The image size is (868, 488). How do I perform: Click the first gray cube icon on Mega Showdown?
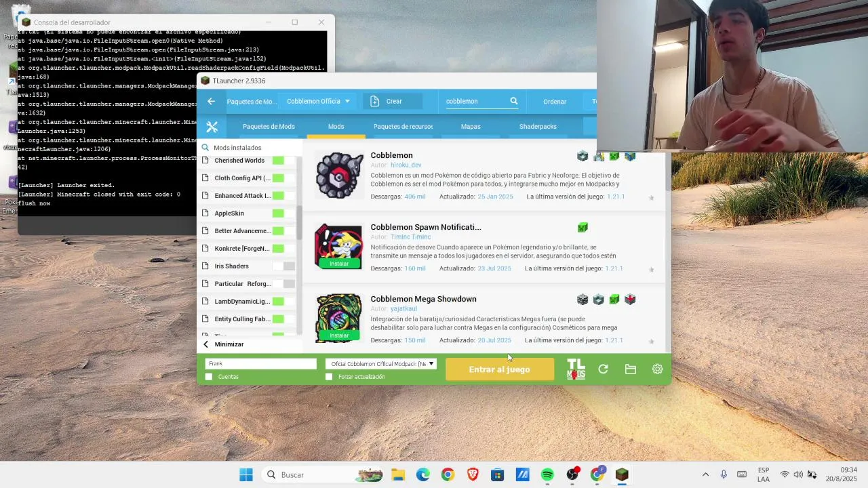(x=583, y=300)
